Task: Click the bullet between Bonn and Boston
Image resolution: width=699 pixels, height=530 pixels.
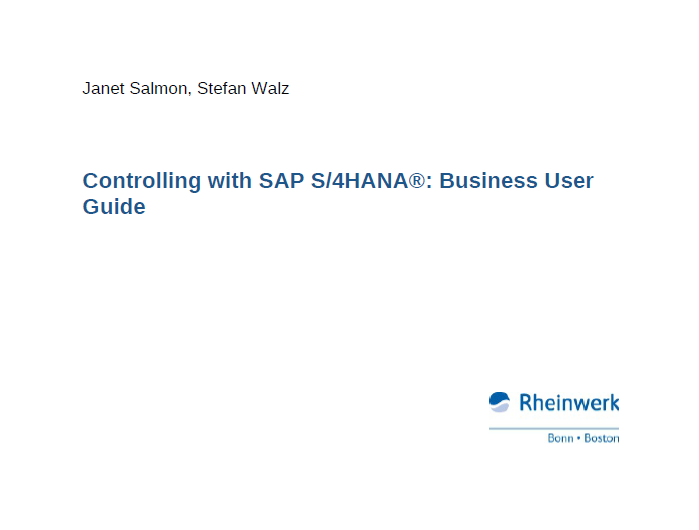Action: 579,438
